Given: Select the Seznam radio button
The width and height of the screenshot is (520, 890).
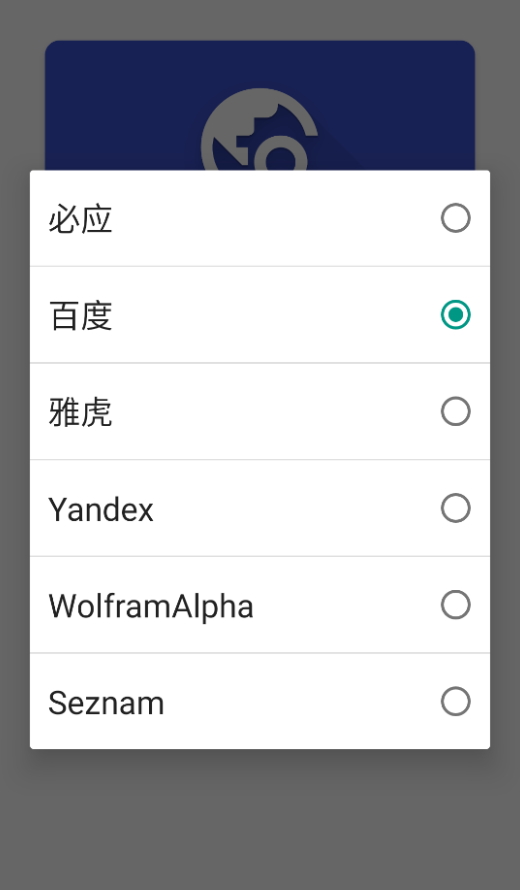Looking at the screenshot, I should pos(455,702).
